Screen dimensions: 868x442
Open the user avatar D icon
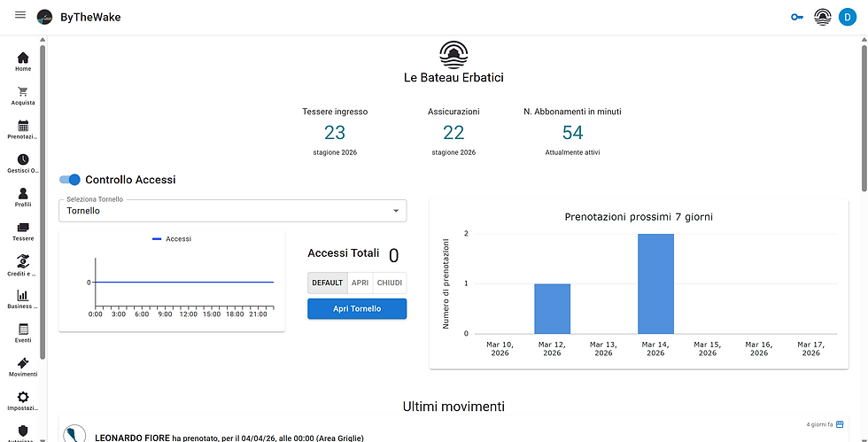click(x=848, y=17)
